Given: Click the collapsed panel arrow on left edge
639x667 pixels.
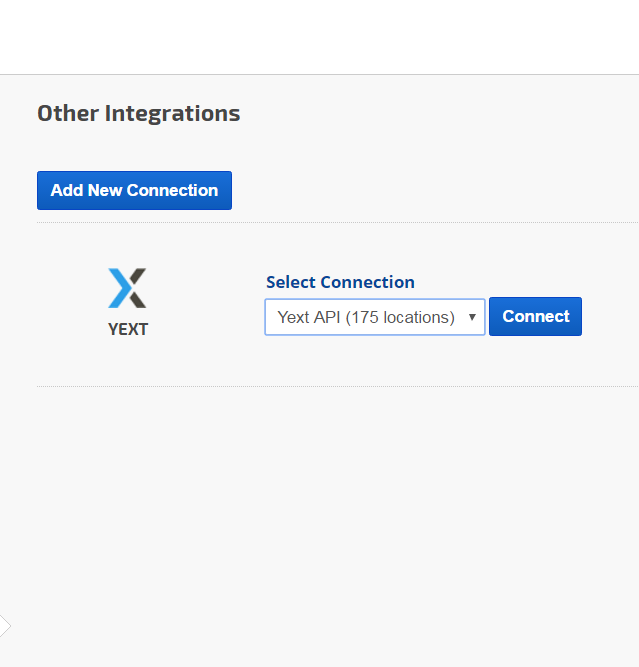Looking at the screenshot, I should coord(5,626).
